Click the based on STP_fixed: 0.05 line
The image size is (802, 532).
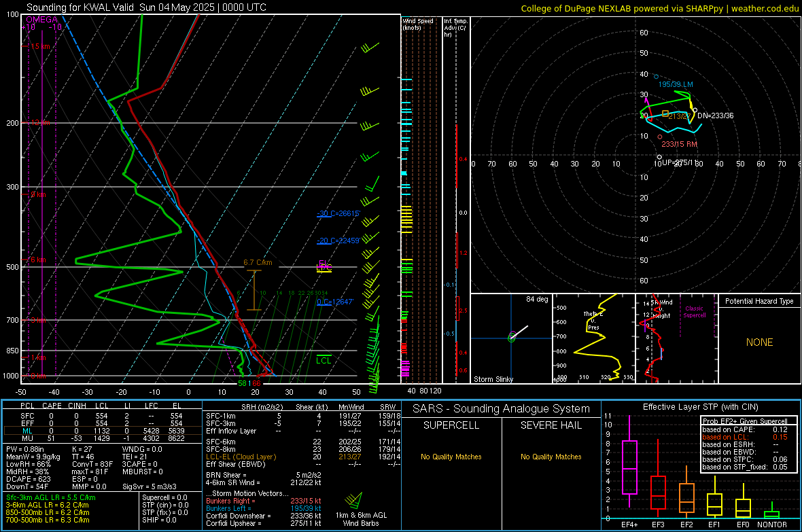[x=745, y=467]
